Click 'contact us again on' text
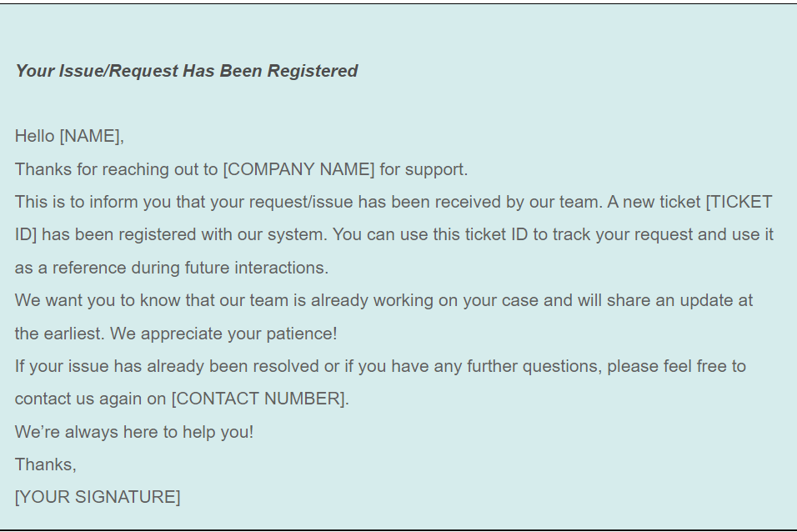 tap(91, 399)
